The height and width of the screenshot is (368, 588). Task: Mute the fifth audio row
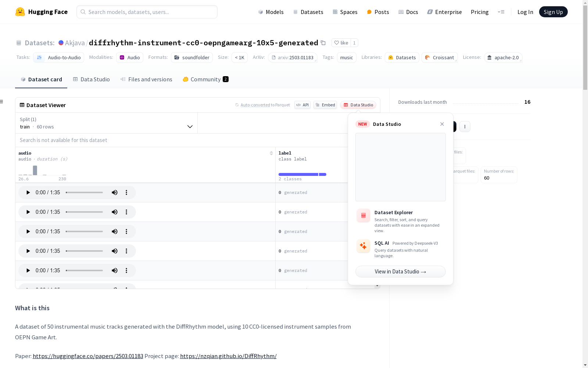pyautogui.click(x=115, y=270)
